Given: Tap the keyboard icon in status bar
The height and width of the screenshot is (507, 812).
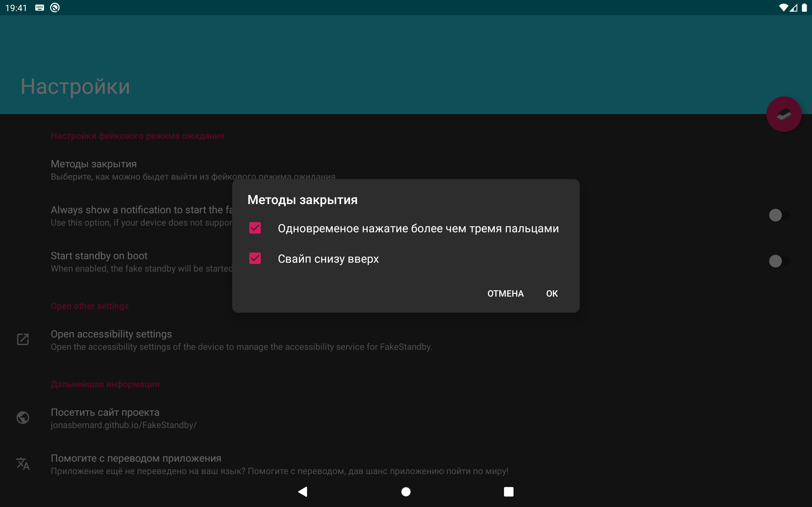Looking at the screenshot, I should (40, 8).
